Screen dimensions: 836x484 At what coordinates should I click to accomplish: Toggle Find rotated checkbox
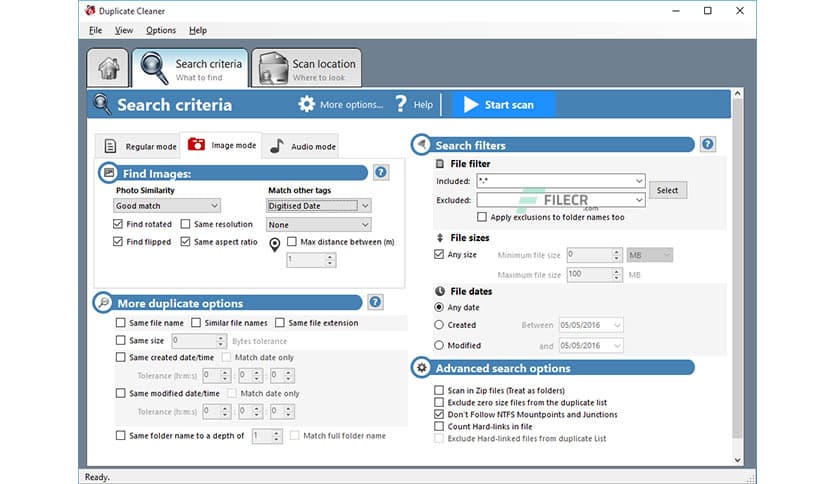[118, 224]
